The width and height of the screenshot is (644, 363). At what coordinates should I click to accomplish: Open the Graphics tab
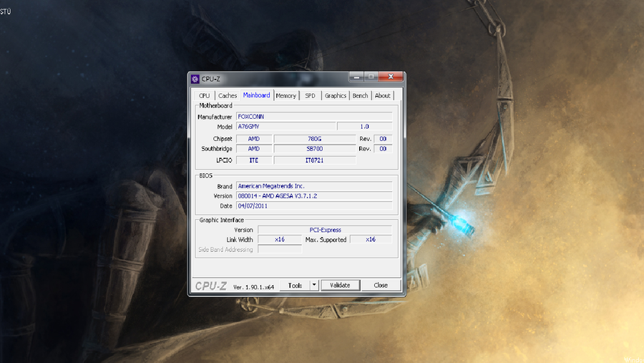coord(336,95)
